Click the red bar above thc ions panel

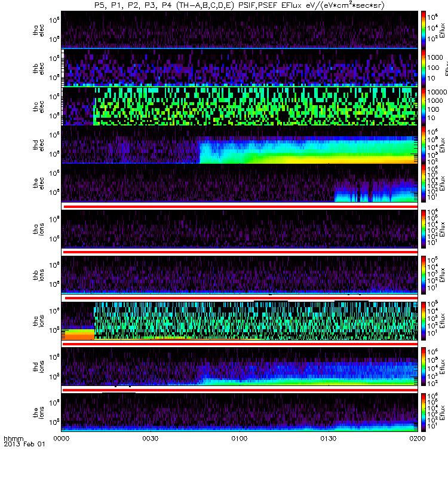(241, 298)
